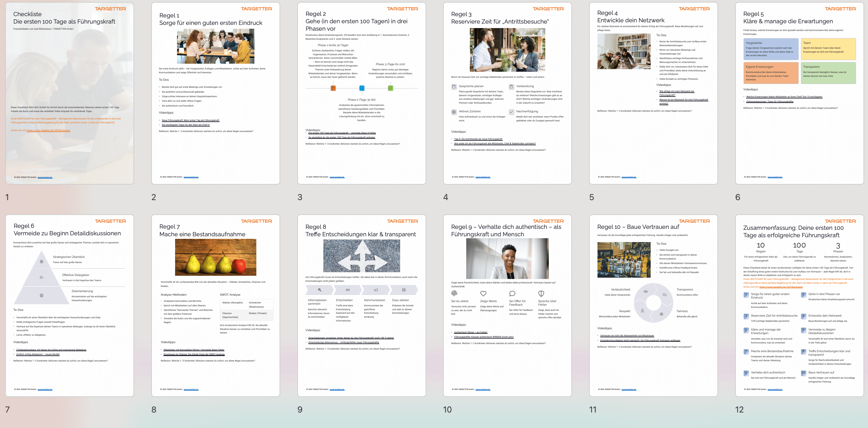The width and height of the screenshot is (868, 428).
Task: Click the pears photo on Regel 7 slide
Action: coord(216,257)
